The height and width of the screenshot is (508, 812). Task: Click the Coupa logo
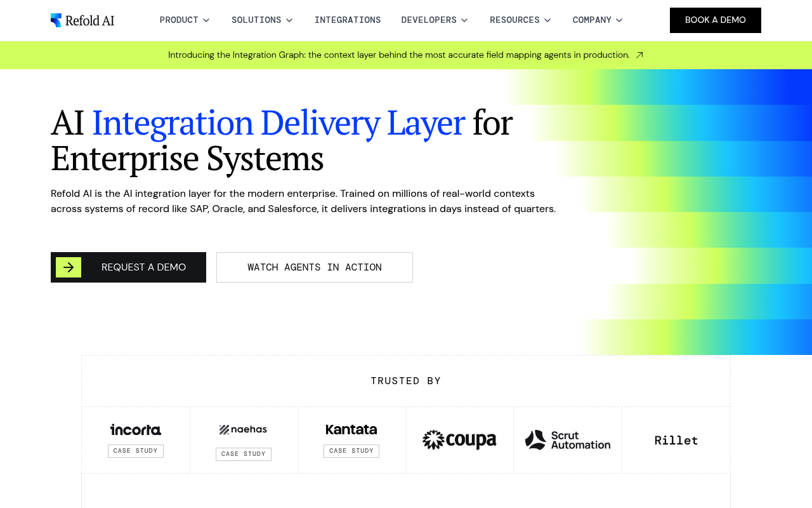click(459, 440)
